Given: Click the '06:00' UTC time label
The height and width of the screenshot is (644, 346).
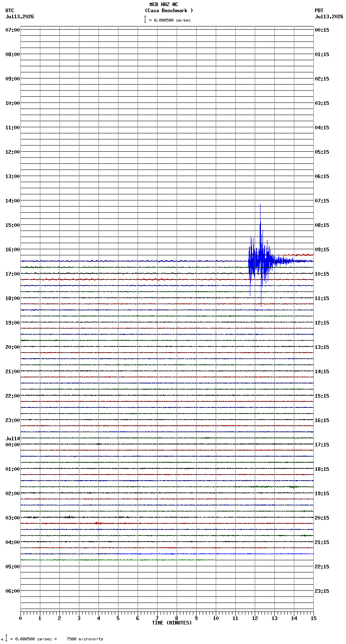Looking at the screenshot, I should pos(13,591).
